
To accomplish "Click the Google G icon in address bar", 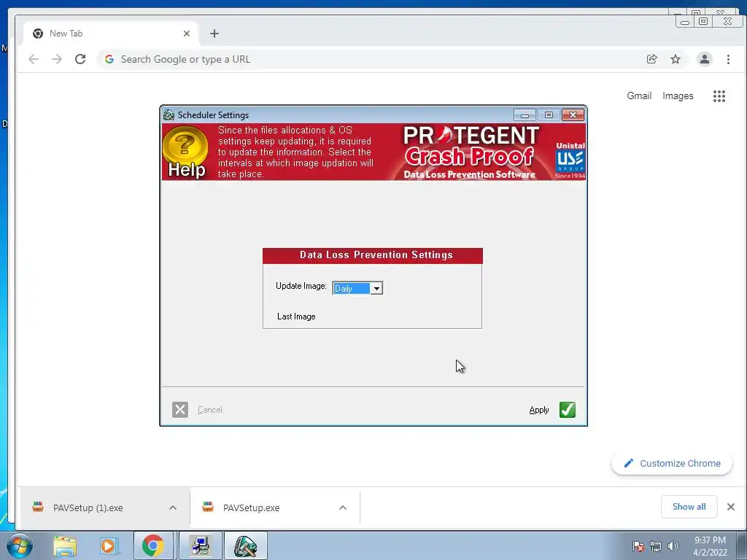I will (x=109, y=59).
